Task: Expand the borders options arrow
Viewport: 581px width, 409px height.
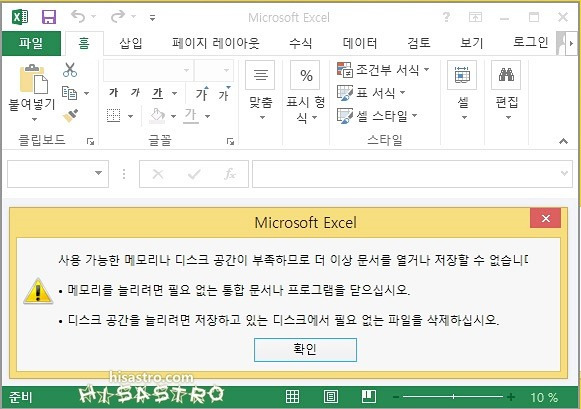Action: (130, 116)
